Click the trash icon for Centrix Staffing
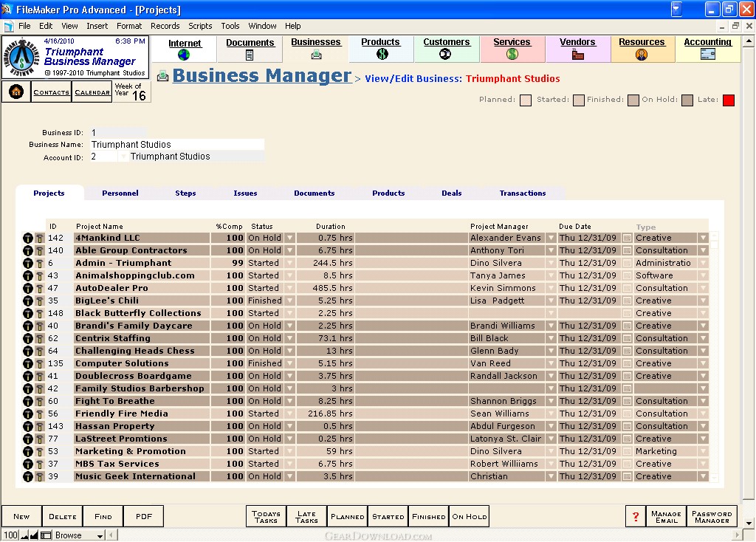 pyautogui.click(x=40, y=338)
